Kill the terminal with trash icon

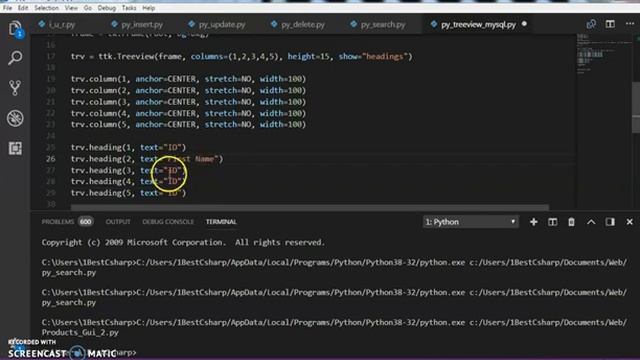(x=571, y=222)
